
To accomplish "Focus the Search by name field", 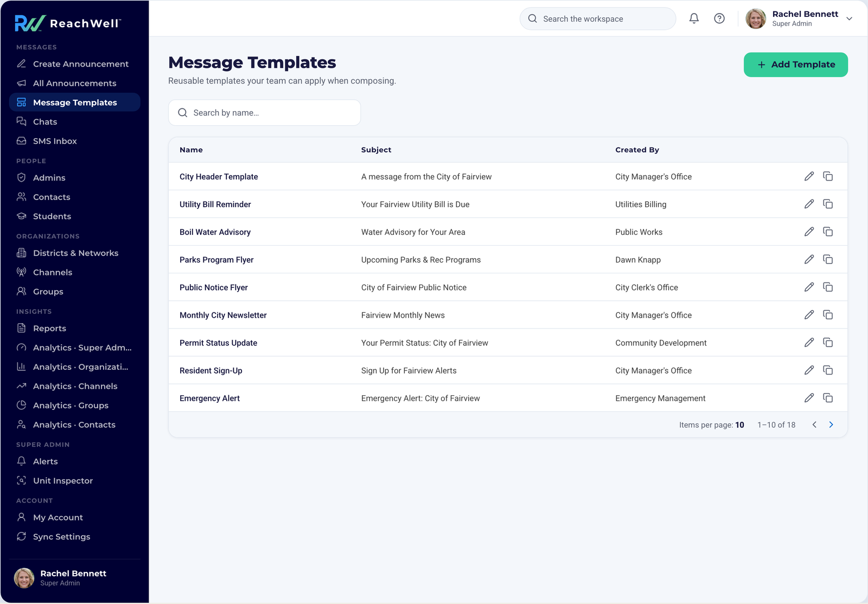I will (x=265, y=113).
